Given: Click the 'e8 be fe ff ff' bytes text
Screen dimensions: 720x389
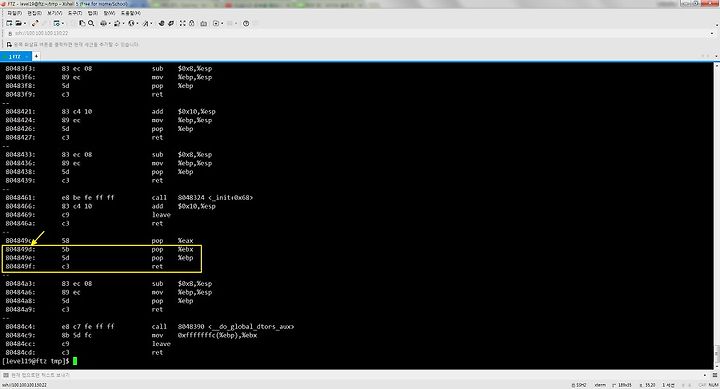Looking at the screenshot, I should (88, 197).
